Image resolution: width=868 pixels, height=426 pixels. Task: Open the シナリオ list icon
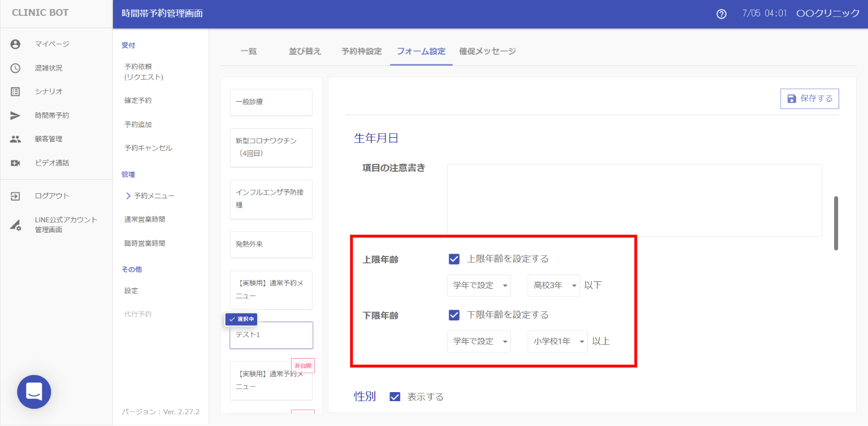click(x=15, y=92)
